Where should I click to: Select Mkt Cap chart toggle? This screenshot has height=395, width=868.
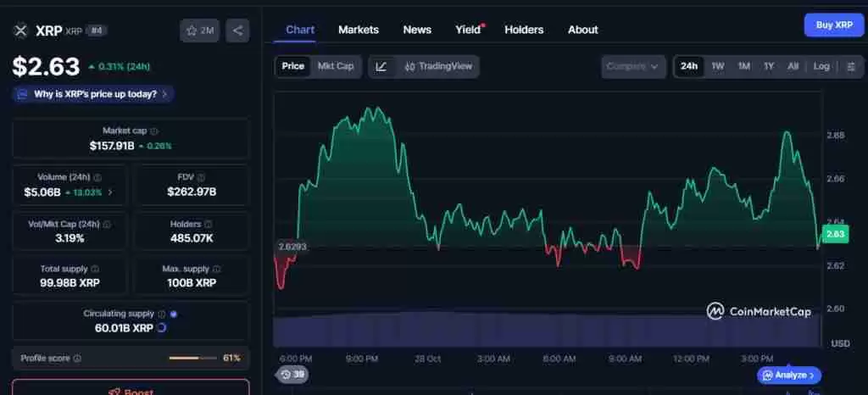(336, 66)
